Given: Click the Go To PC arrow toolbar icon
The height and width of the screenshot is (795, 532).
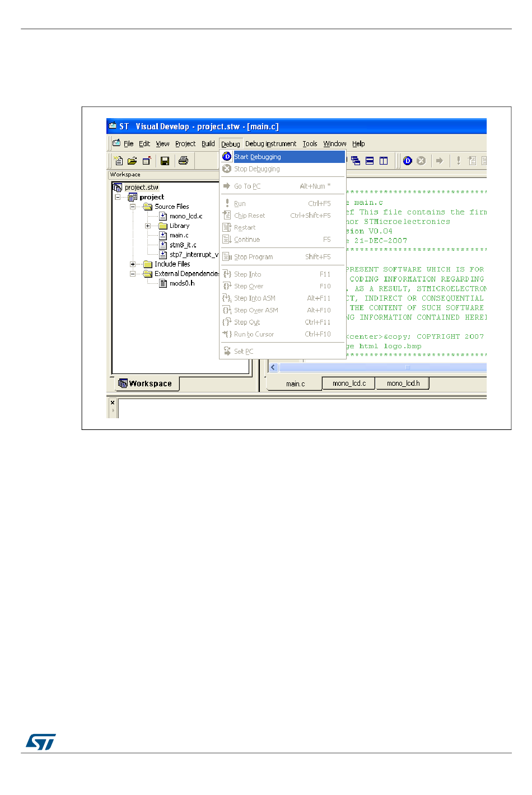Looking at the screenshot, I should 440,161.
